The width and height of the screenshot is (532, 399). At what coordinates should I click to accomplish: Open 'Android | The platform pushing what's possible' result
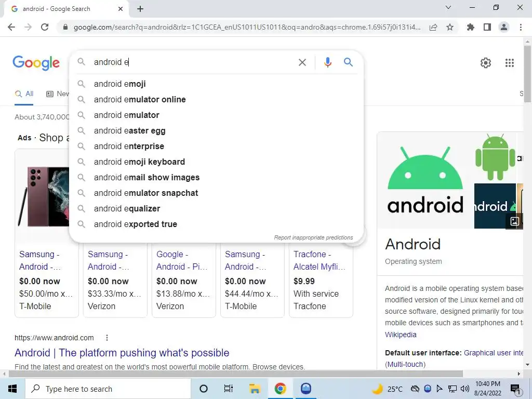(122, 353)
